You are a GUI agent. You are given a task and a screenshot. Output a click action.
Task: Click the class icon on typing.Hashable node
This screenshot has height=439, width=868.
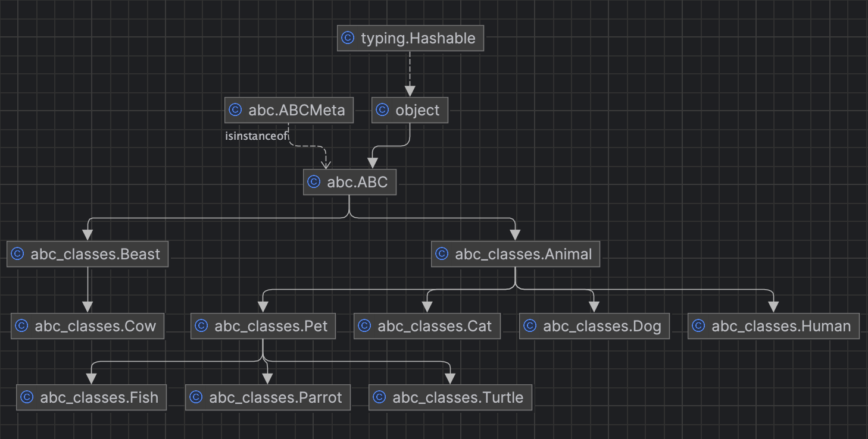click(x=348, y=38)
